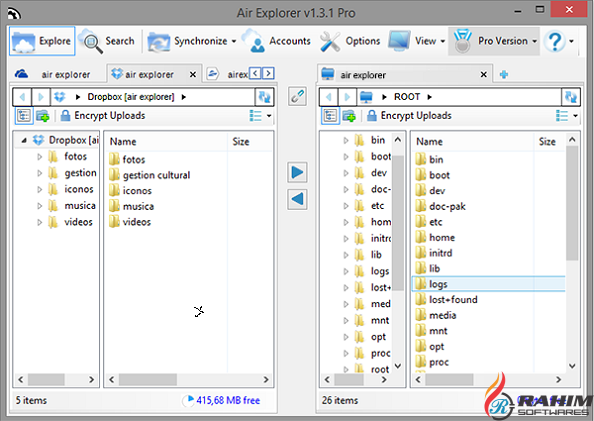This screenshot has width=594, height=421.
Task: Copy selection to left pane arrow
Action: point(297,199)
